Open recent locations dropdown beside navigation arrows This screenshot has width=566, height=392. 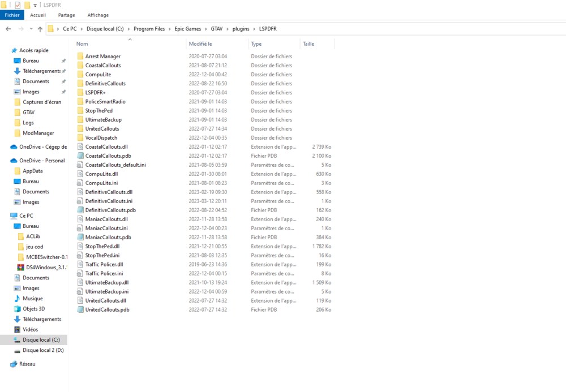coord(30,28)
